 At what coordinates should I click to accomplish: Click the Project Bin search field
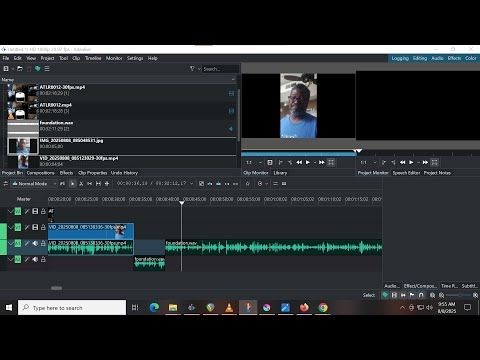pyautogui.click(x=220, y=69)
